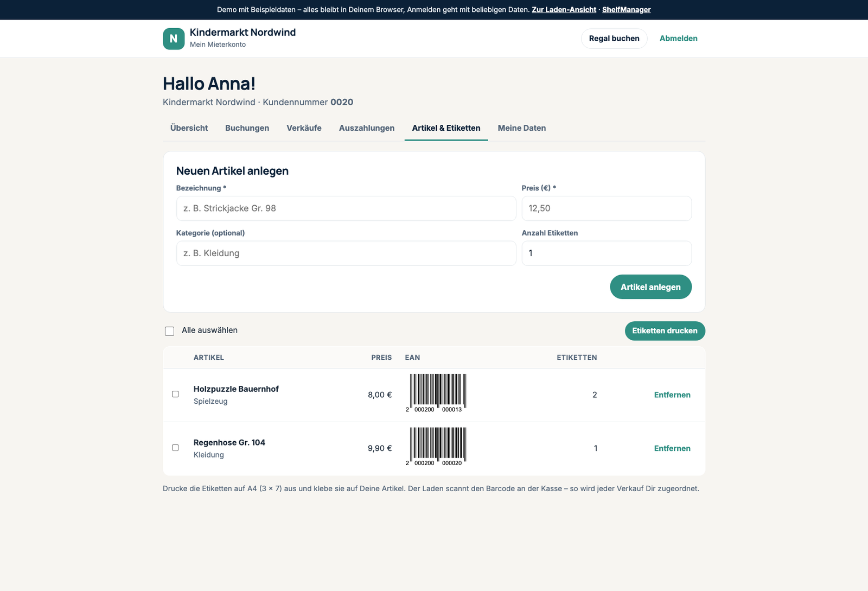This screenshot has height=591, width=868.
Task: Click the Hallo Anna! heading
Action: (209, 84)
